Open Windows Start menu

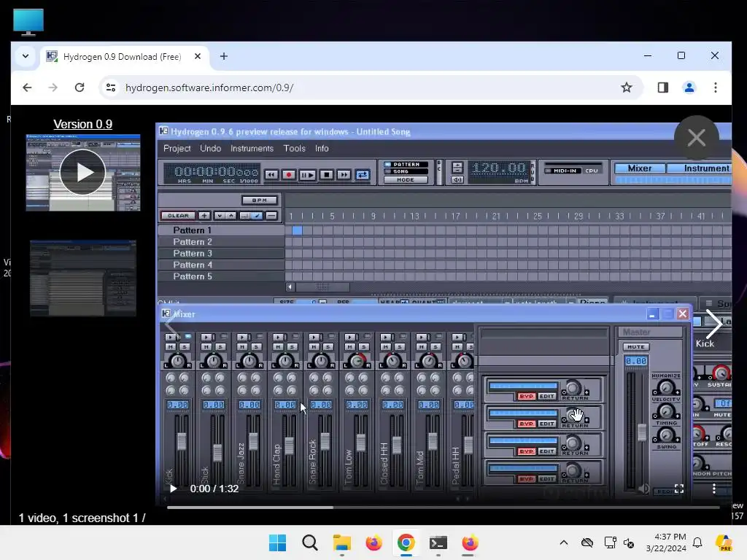(x=277, y=542)
